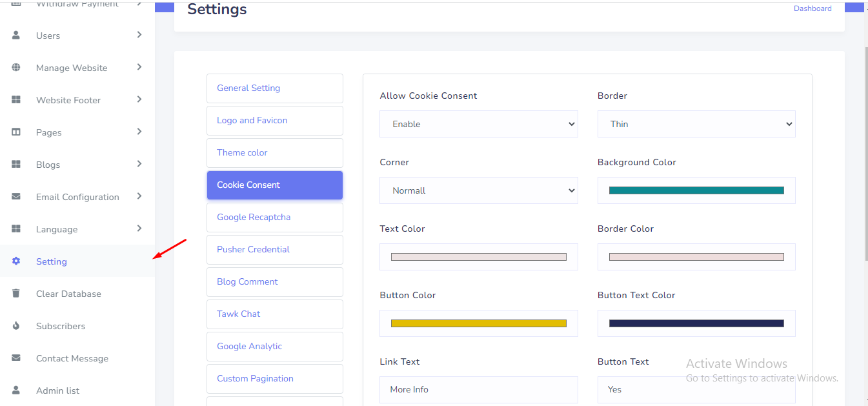Screen dimensions: 868x406
Task: Click the Setting gear icon
Action: (16, 261)
